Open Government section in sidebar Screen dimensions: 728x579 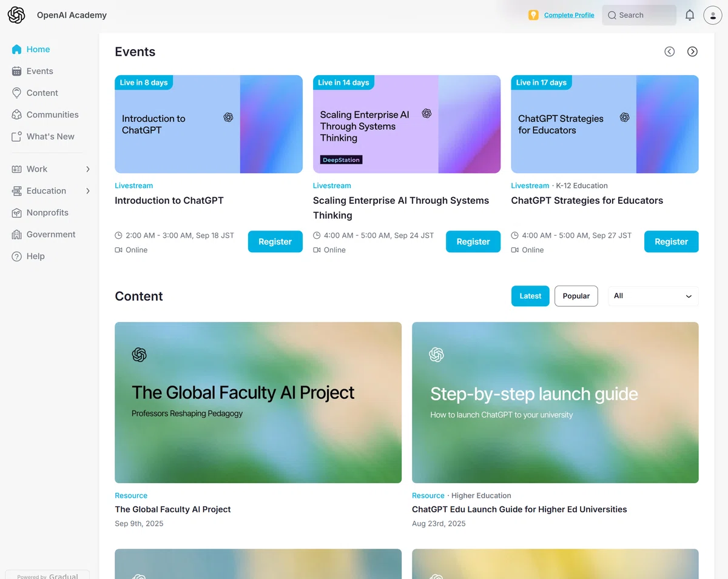click(50, 235)
